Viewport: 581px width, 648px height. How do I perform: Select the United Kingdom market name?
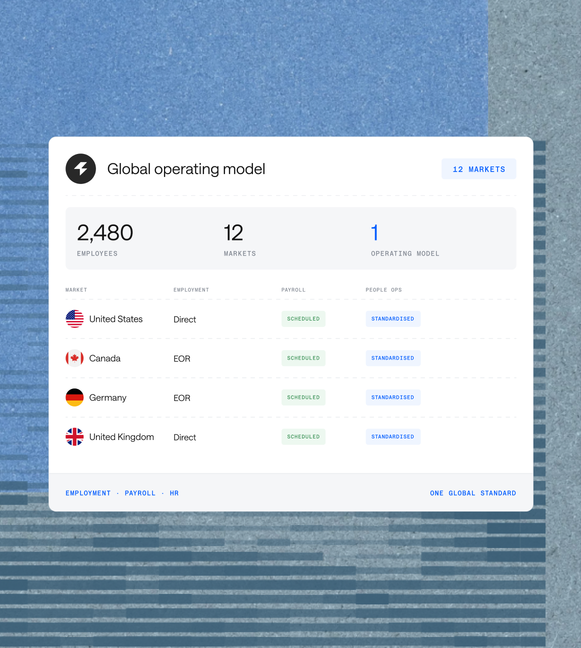click(121, 437)
